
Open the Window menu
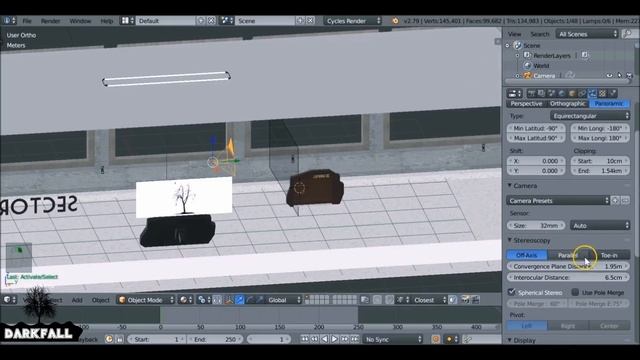pyautogui.click(x=80, y=21)
